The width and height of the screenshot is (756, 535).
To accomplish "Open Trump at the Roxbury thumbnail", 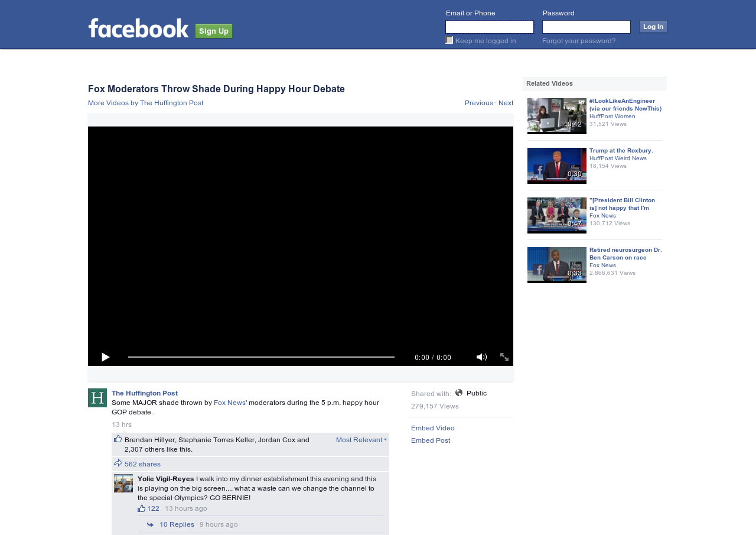I will (557, 166).
